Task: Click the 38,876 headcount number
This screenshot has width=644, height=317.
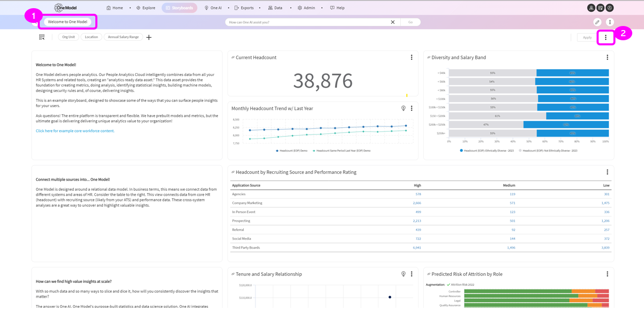Action: click(323, 81)
